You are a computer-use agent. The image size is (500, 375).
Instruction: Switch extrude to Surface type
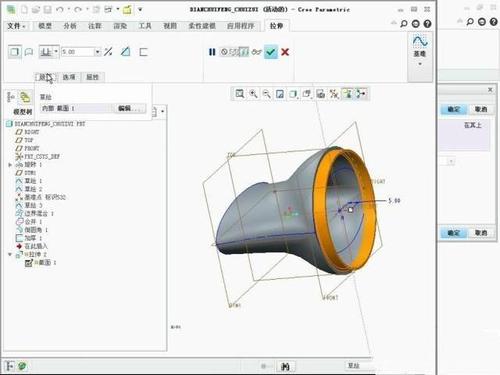tap(29, 52)
